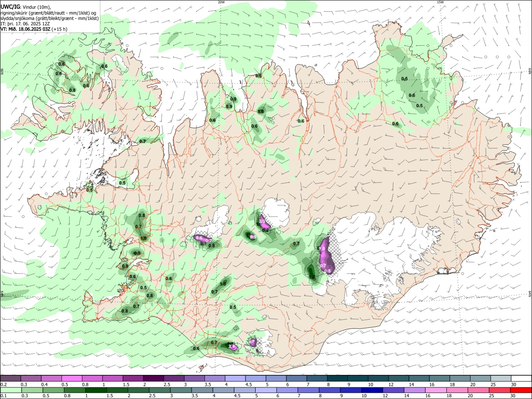Click the '0.1' legend label
Screen dimensions: 532x399
tap(3, 396)
